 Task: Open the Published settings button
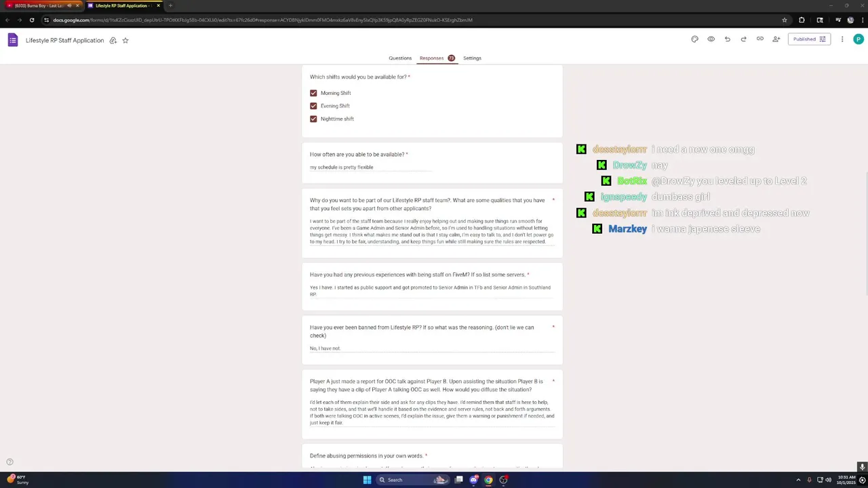[x=809, y=39]
